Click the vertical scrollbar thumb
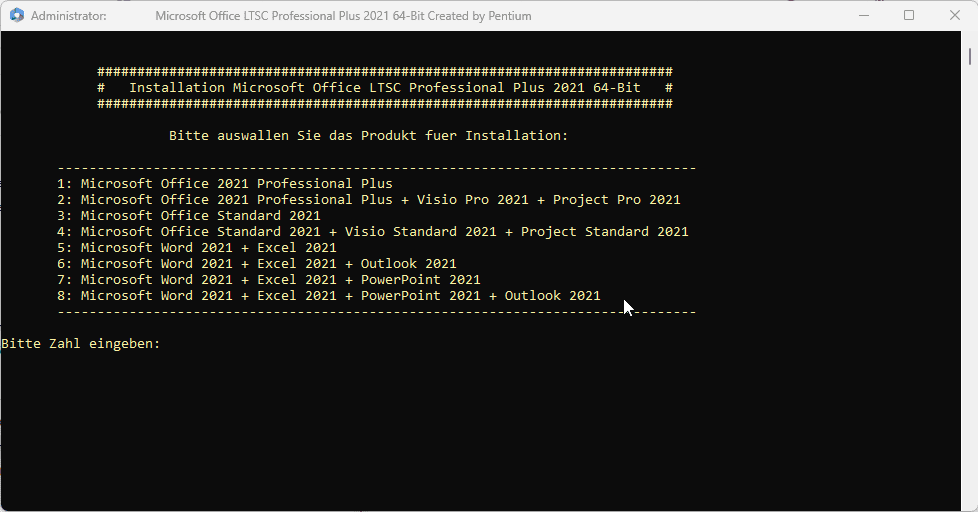Image resolution: width=978 pixels, height=512 pixels. (970, 56)
